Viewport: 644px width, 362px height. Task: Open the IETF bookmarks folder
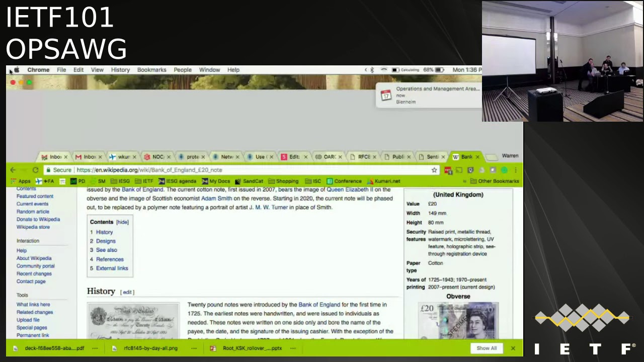point(144,181)
